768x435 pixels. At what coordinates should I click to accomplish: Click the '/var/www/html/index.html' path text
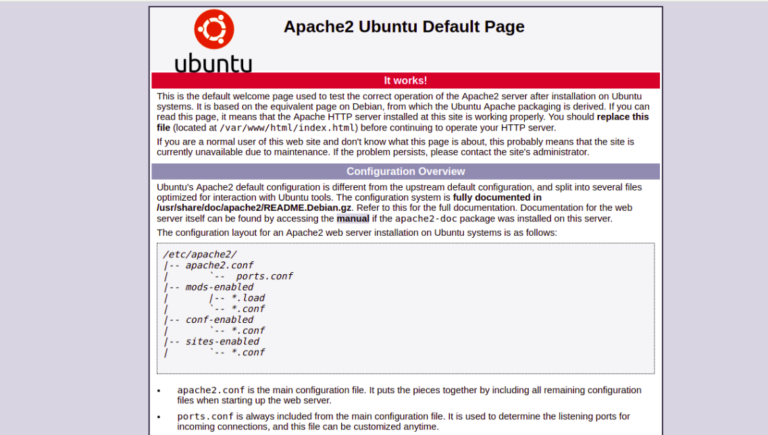pyautogui.click(x=288, y=128)
